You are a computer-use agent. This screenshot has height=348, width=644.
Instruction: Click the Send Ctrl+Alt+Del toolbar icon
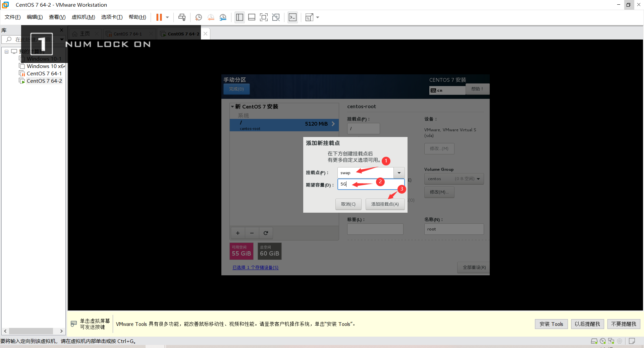click(182, 17)
